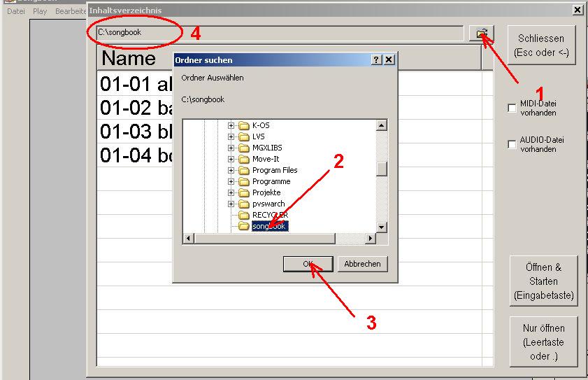Click the pvswarch folder icon
588x380 pixels.
click(244, 204)
